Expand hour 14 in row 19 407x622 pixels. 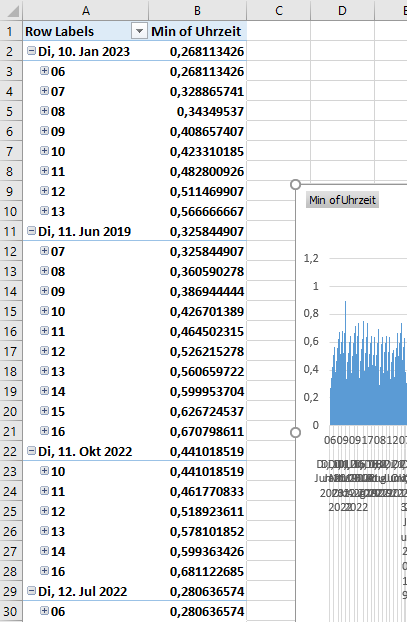(x=44, y=391)
